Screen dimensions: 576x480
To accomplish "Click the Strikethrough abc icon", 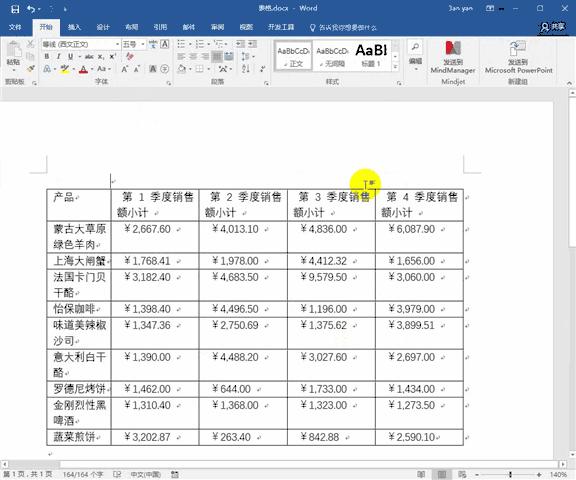I will click(x=89, y=57).
